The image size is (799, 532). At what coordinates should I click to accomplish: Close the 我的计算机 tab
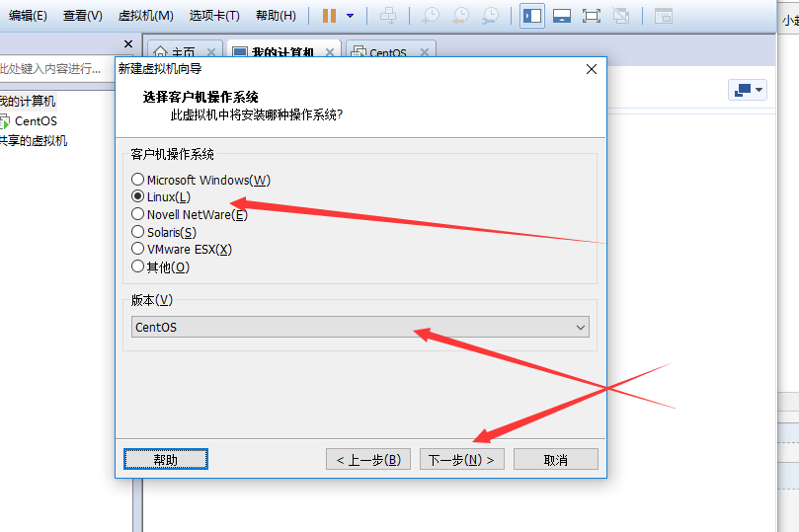330,52
